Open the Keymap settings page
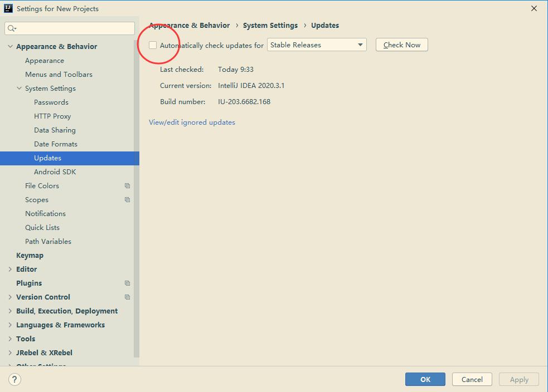 tap(30, 256)
